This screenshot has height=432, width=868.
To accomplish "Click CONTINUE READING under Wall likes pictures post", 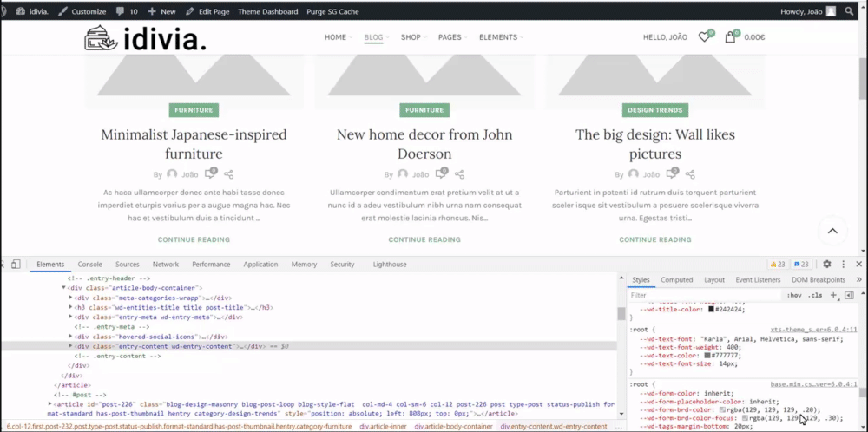I will [x=655, y=239].
